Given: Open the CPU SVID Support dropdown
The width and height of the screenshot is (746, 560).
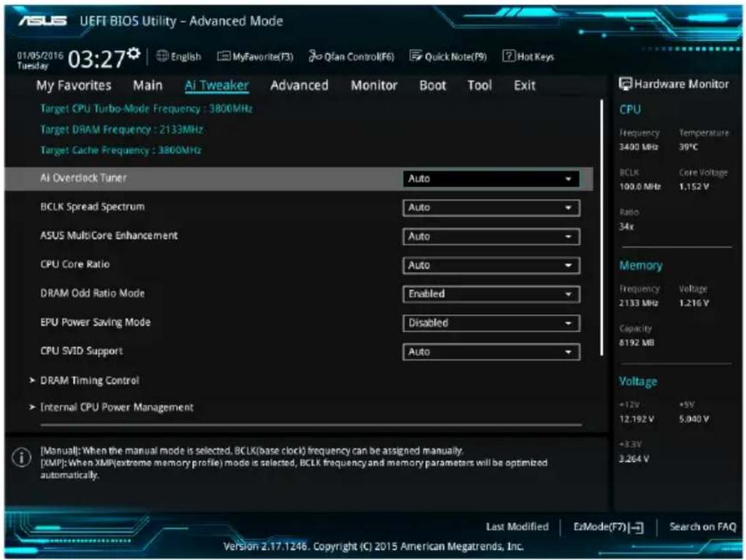Looking at the screenshot, I should (491, 352).
